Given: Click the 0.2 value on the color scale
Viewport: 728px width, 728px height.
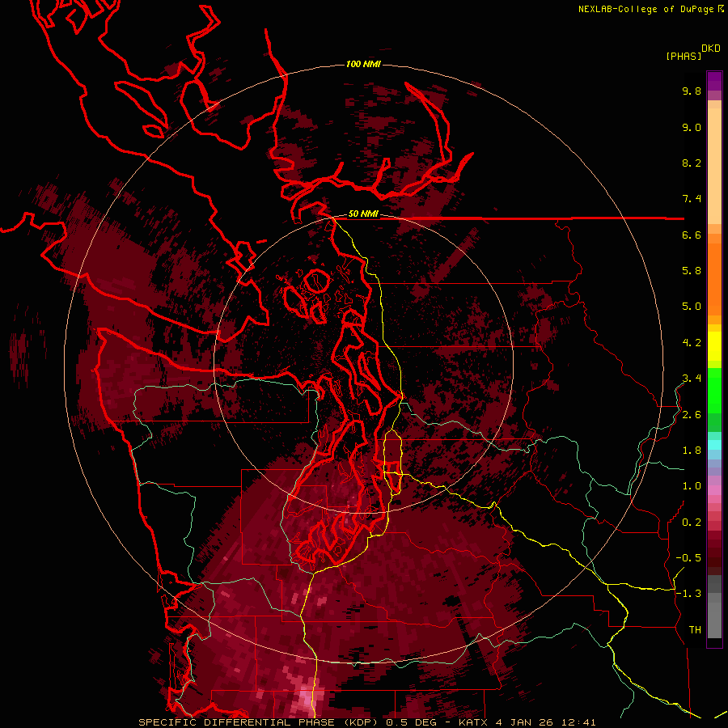Looking at the screenshot, I should (692, 523).
